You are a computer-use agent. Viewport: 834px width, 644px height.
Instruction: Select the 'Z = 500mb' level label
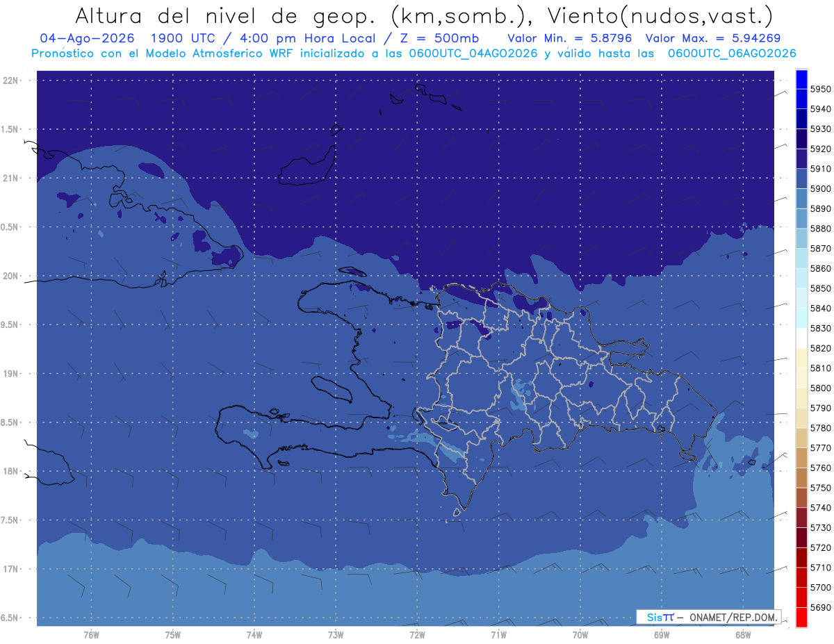click(436, 38)
